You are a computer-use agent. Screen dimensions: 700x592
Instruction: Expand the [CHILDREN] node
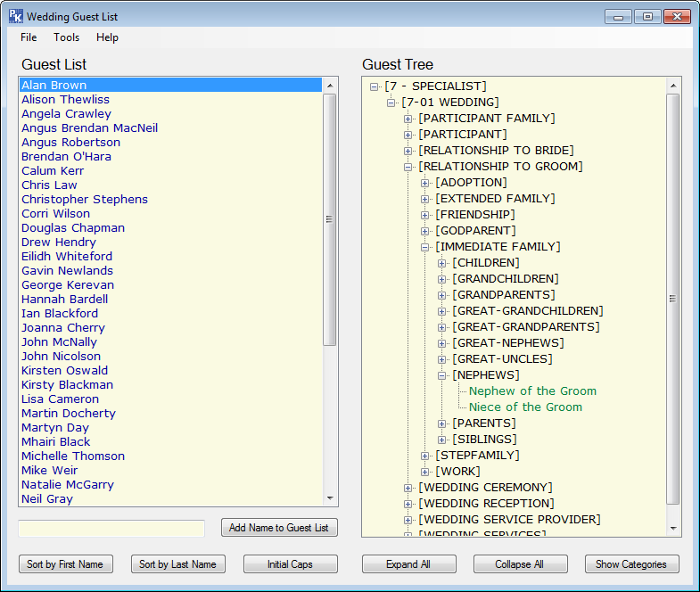click(x=442, y=263)
